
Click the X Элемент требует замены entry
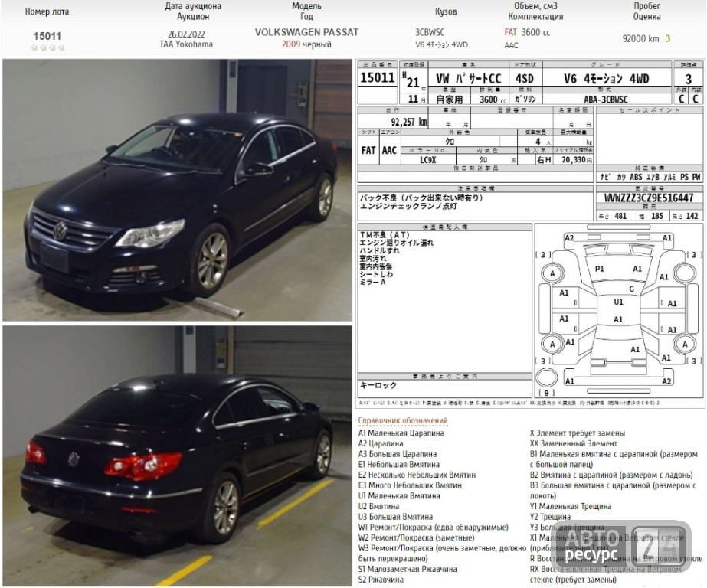point(578,433)
